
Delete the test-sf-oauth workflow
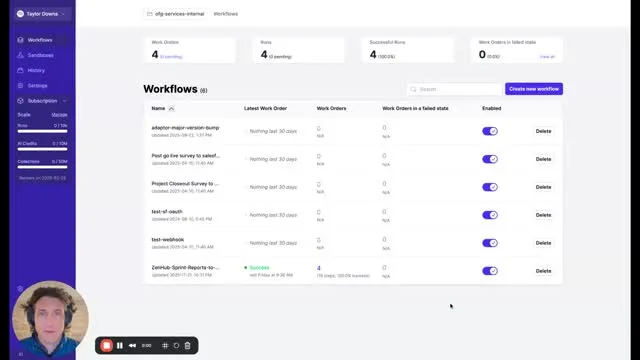543,215
